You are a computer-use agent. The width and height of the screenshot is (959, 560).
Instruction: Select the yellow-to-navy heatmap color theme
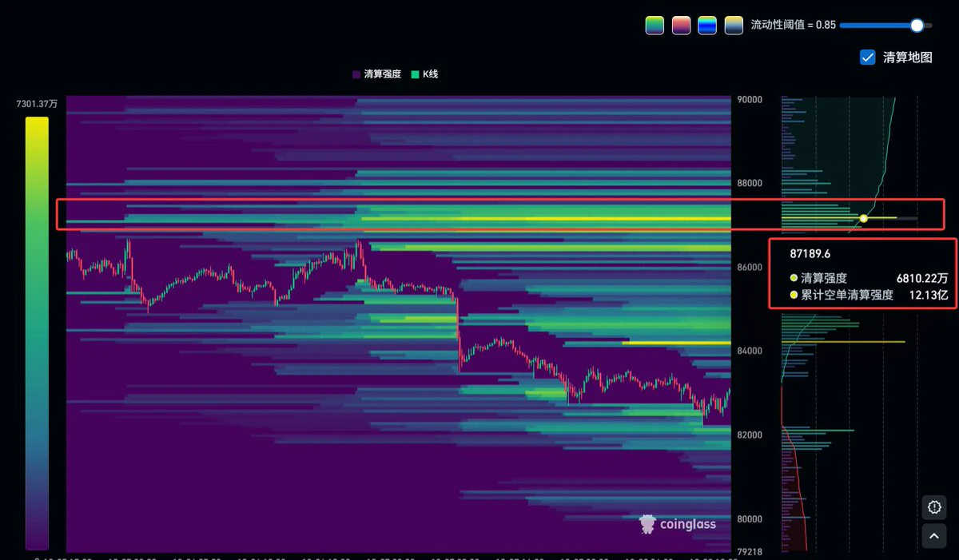click(734, 26)
